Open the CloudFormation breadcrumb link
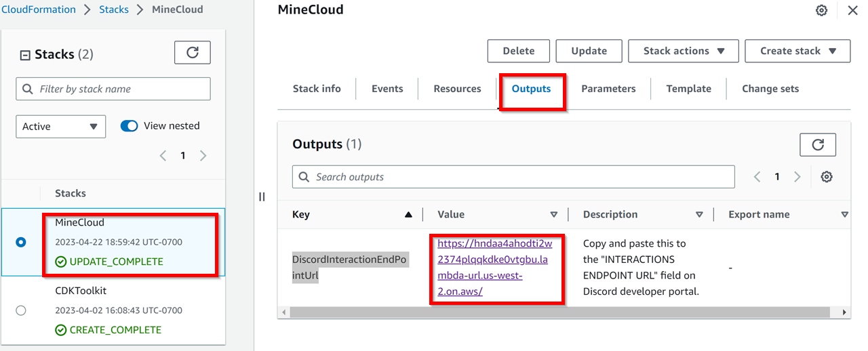Viewport: 868px width, 351px height. [x=39, y=9]
